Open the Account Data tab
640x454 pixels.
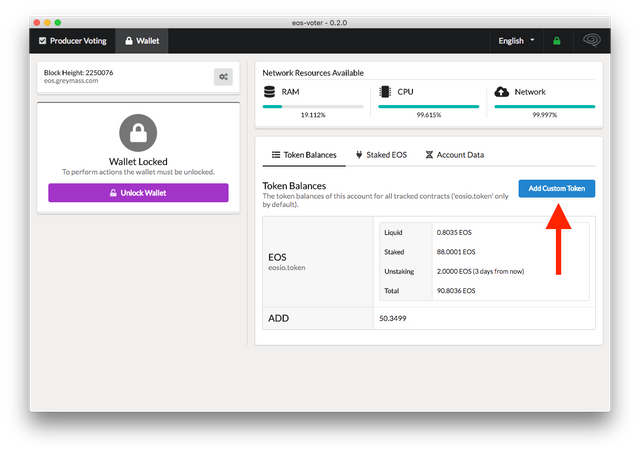[x=454, y=155]
